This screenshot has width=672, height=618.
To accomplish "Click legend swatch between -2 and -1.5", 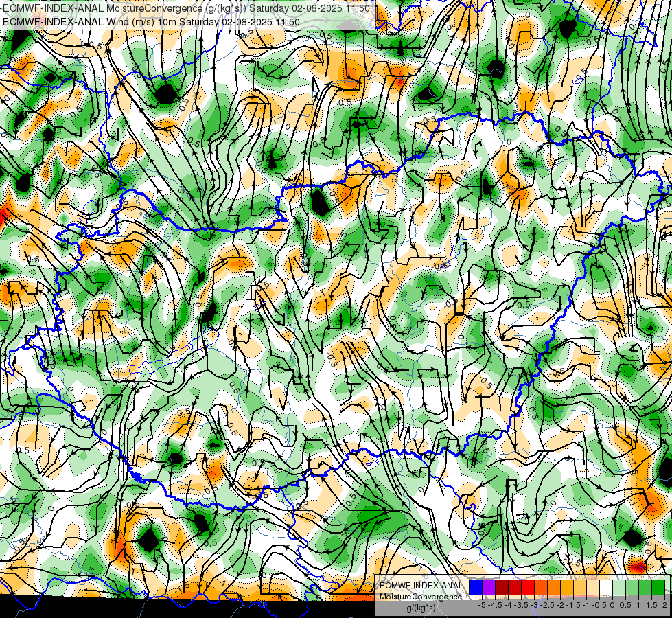I will point(567,587).
